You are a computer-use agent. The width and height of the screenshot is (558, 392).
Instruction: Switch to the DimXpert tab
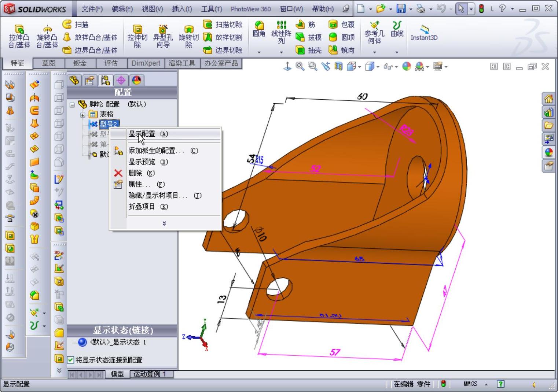click(146, 63)
